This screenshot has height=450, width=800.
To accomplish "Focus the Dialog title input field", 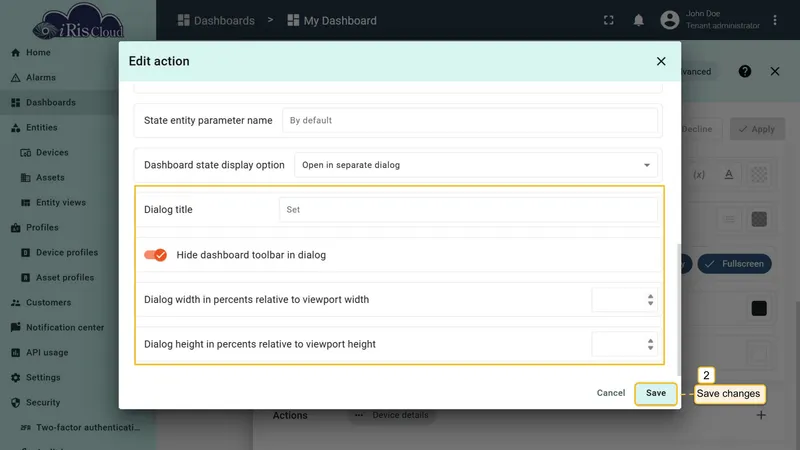I will pos(468,210).
